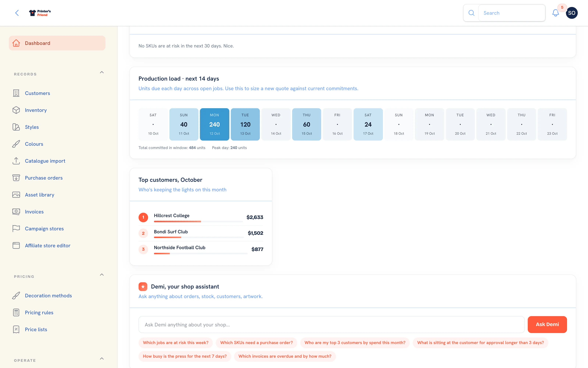This screenshot has height=368, width=588.
Task: Click the Pricing rules calculator icon
Action: pyautogui.click(x=16, y=312)
